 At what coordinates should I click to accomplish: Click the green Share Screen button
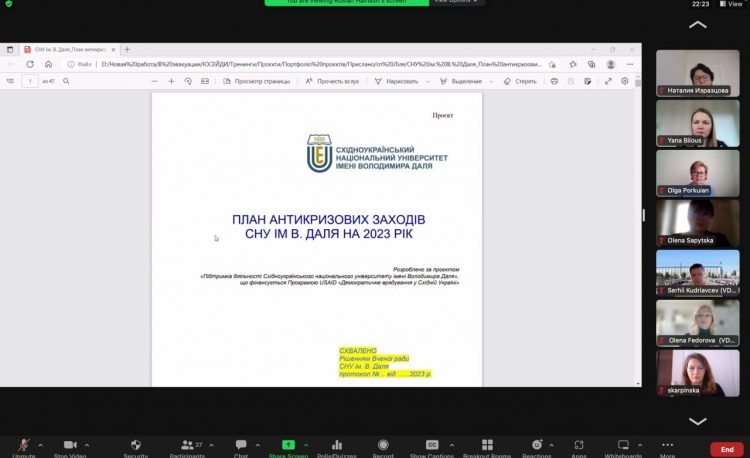(x=288, y=448)
